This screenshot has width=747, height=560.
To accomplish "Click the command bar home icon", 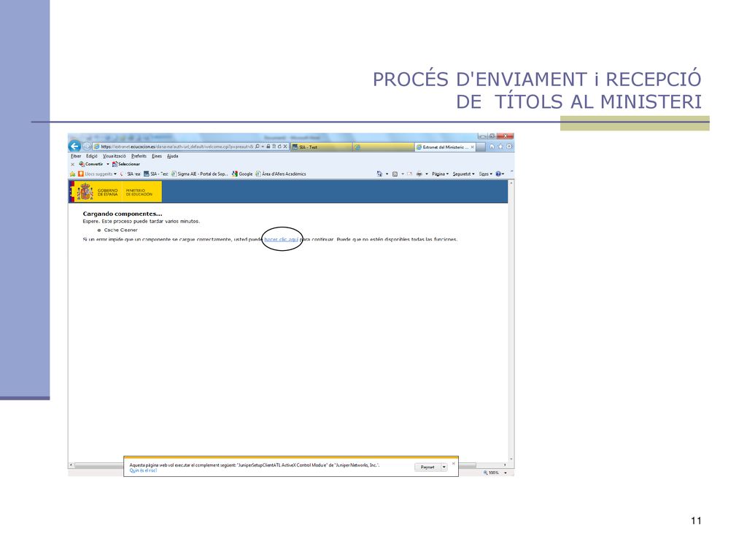I will point(379,174).
